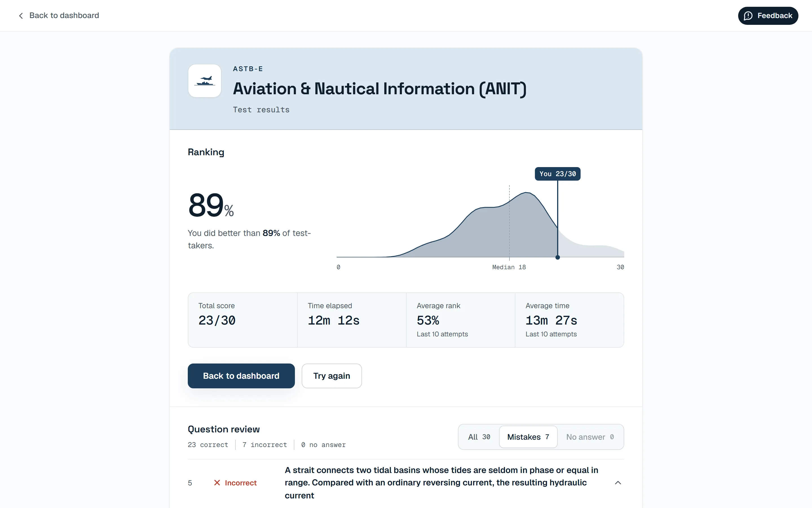Click the Total score 23/30 value
The height and width of the screenshot is (508, 812).
point(217,320)
